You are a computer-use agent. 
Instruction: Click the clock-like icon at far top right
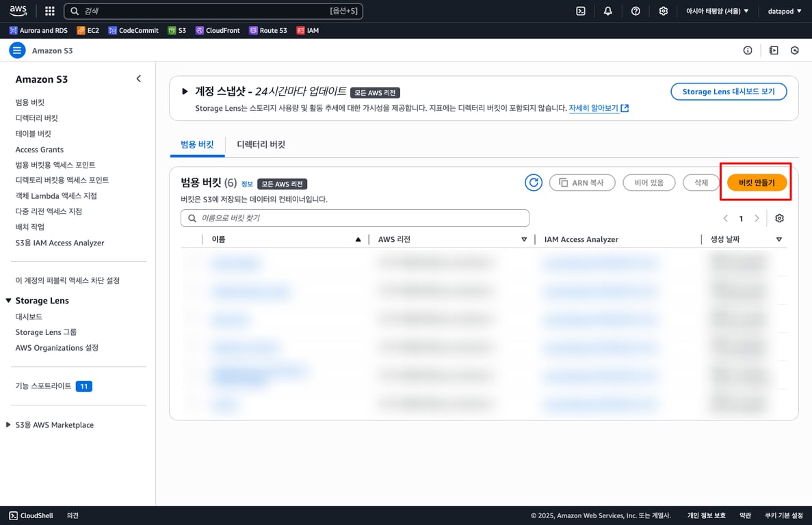[794, 50]
